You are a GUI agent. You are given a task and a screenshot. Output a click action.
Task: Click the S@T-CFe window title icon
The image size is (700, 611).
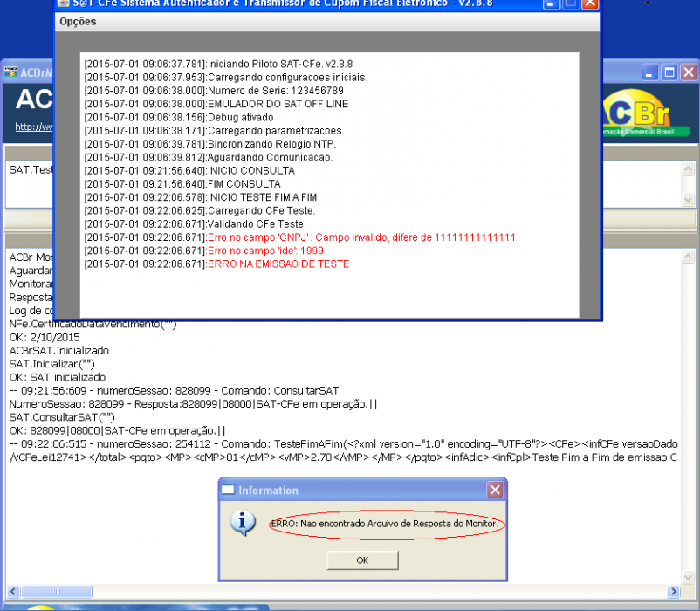pos(63,3)
